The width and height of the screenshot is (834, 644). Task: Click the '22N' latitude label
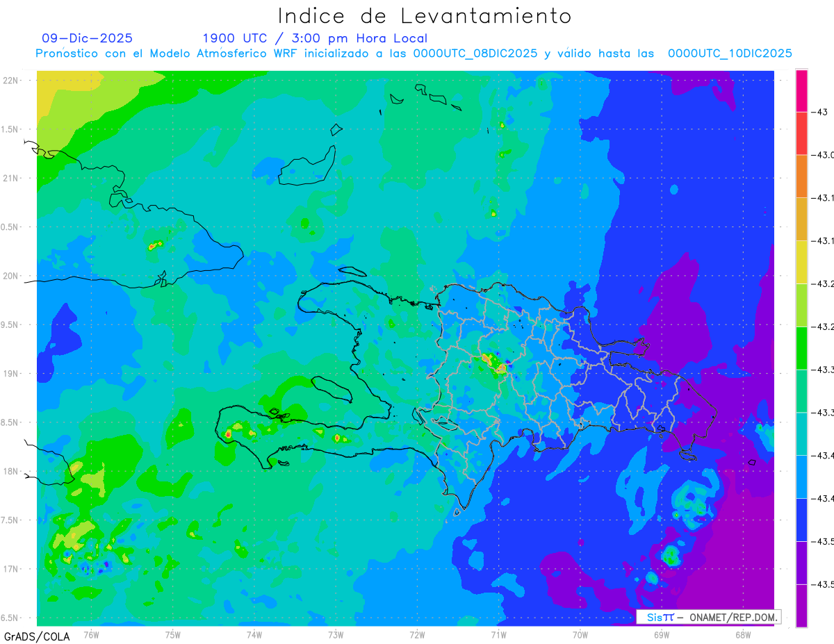point(11,81)
